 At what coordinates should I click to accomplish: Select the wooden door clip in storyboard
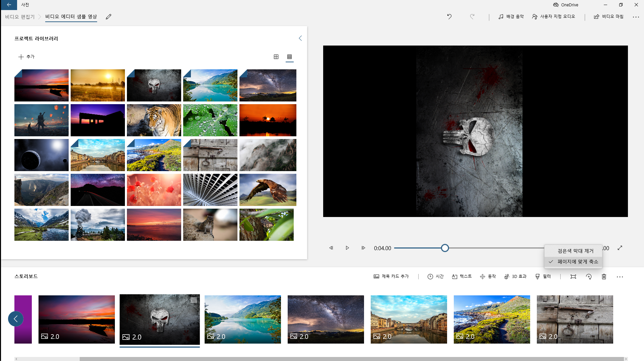[575, 319]
